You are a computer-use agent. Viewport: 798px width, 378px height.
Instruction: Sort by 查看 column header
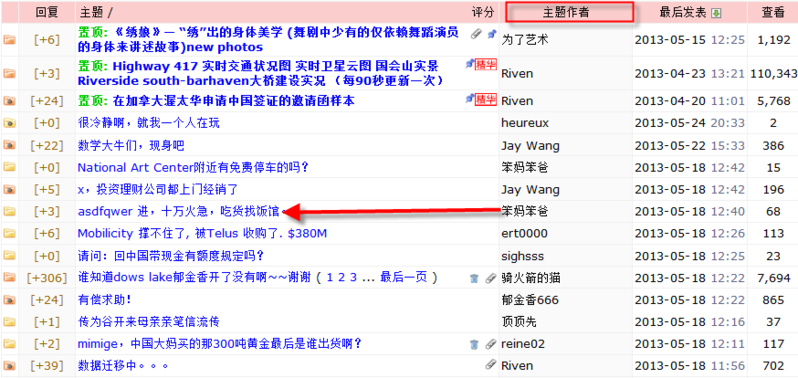pyautogui.click(x=773, y=13)
